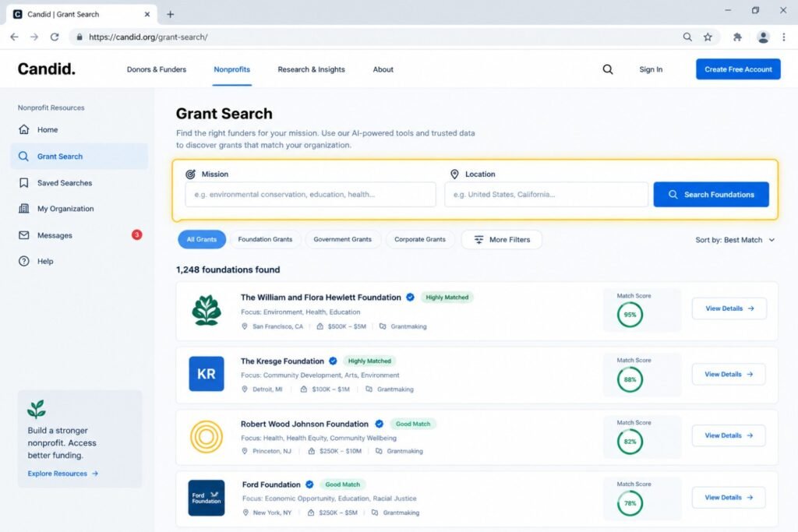
Task: Expand the Sort by Best Match dropdown
Action: point(735,240)
